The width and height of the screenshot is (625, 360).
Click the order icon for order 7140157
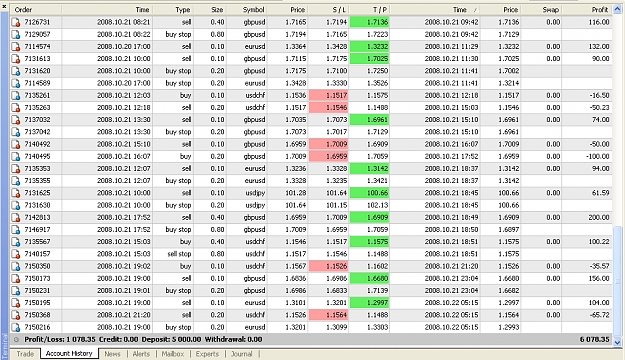point(16,254)
